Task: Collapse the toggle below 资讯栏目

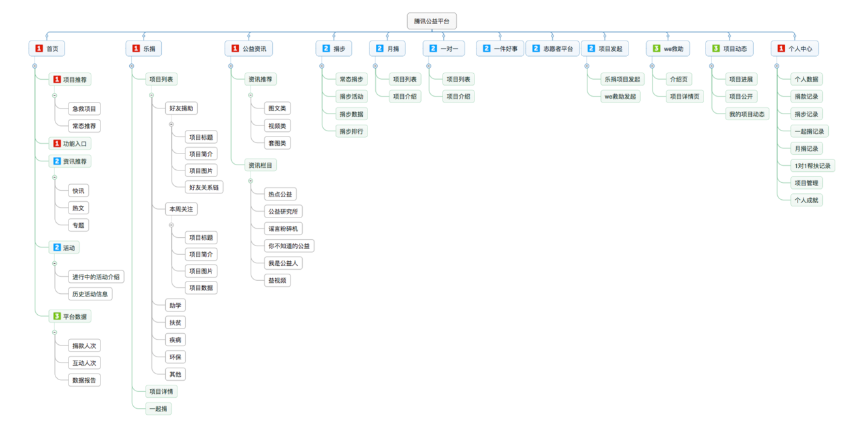Action: tap(251, 181)
